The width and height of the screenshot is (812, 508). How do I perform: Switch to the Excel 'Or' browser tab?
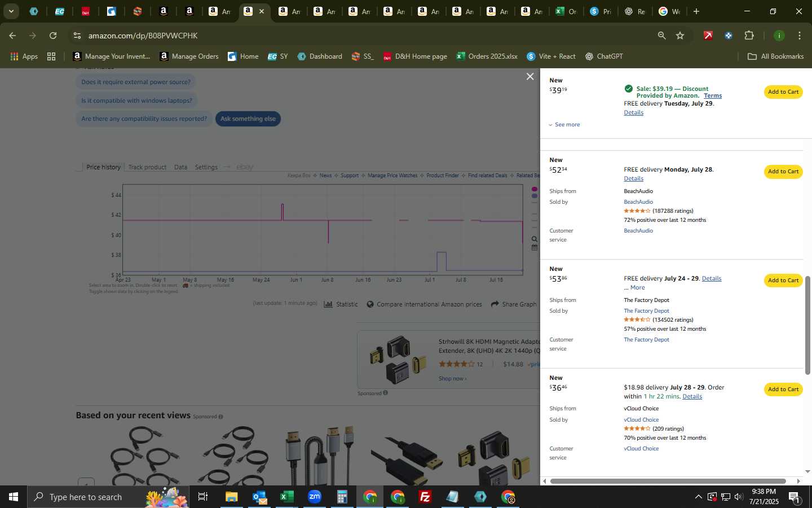tap(566, 11)
